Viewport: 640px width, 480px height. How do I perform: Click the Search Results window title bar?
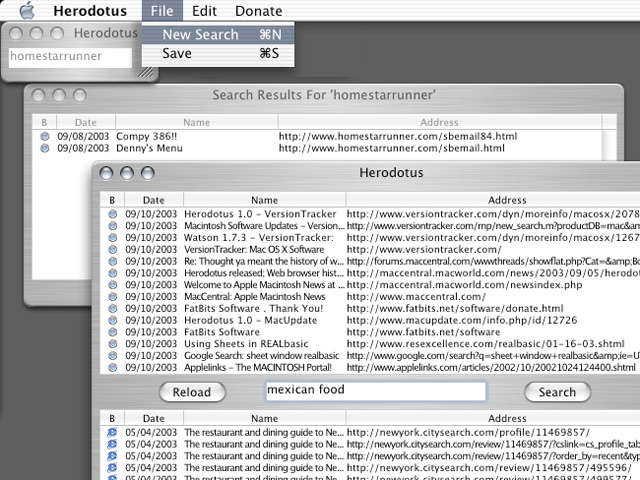(324, 95)
